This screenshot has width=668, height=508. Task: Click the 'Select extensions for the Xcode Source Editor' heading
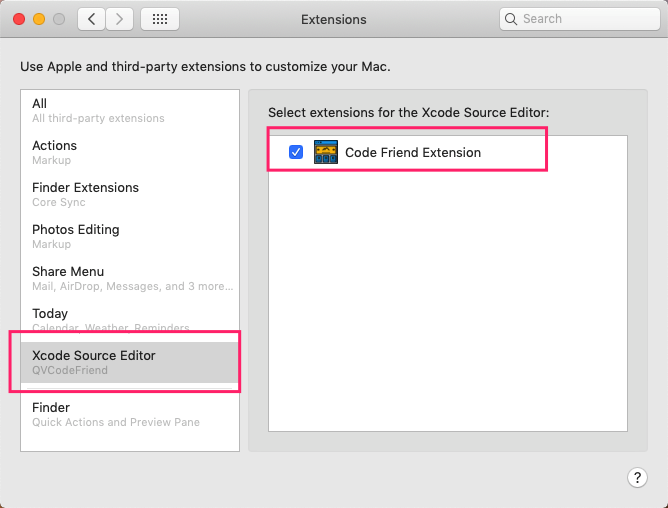409,113
